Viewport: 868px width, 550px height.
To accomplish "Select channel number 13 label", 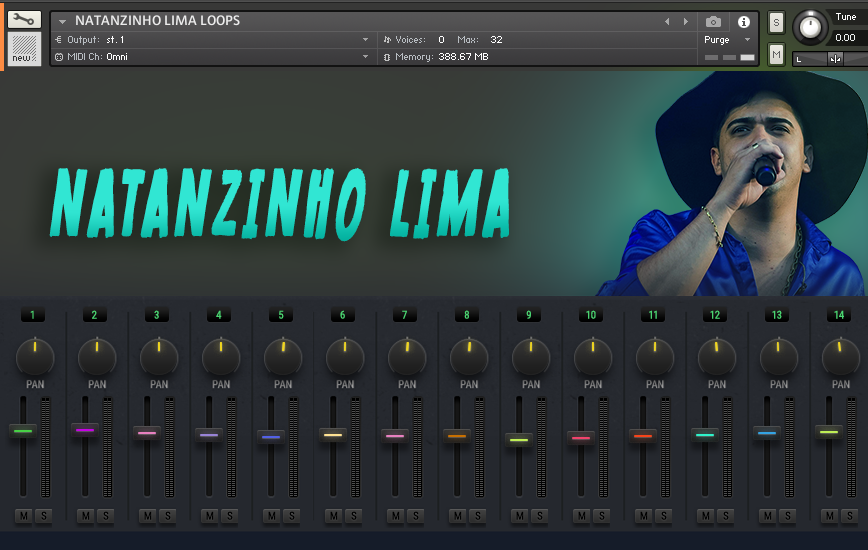I will [x=777, y=315].
